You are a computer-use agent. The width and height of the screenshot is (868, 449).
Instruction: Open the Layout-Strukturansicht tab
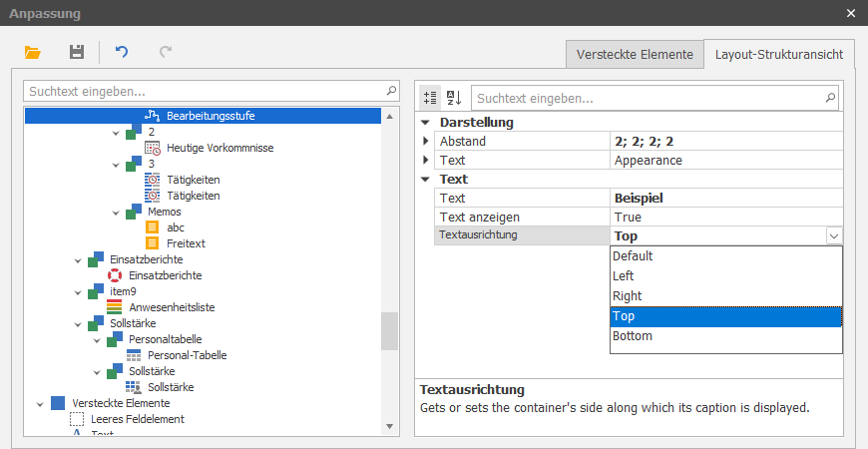[778, 54]
